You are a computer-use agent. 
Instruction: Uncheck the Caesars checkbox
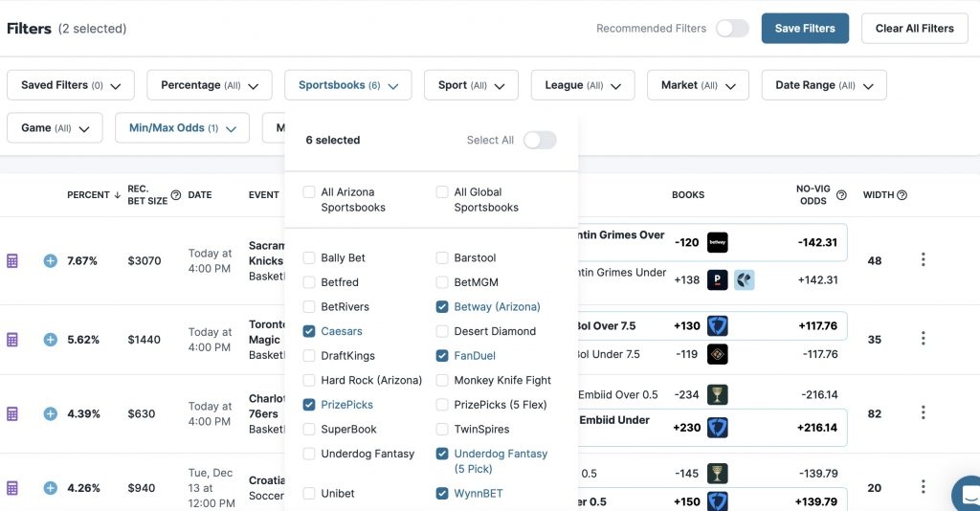tap(309, 331)
